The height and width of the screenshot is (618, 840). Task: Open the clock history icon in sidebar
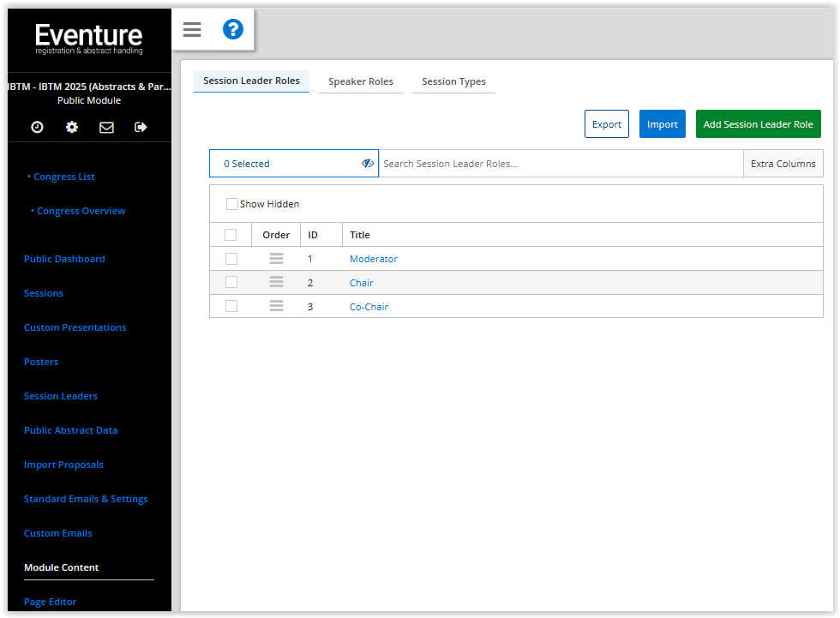coord(37,127)
